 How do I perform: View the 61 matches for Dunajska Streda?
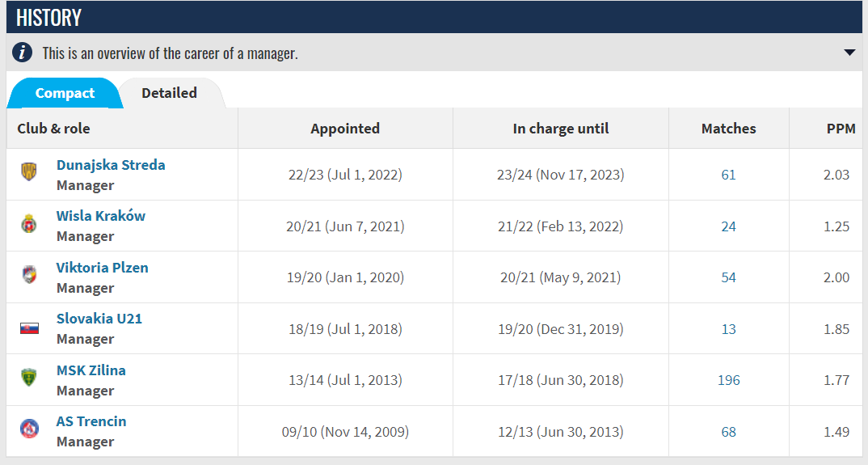point(728,175)
